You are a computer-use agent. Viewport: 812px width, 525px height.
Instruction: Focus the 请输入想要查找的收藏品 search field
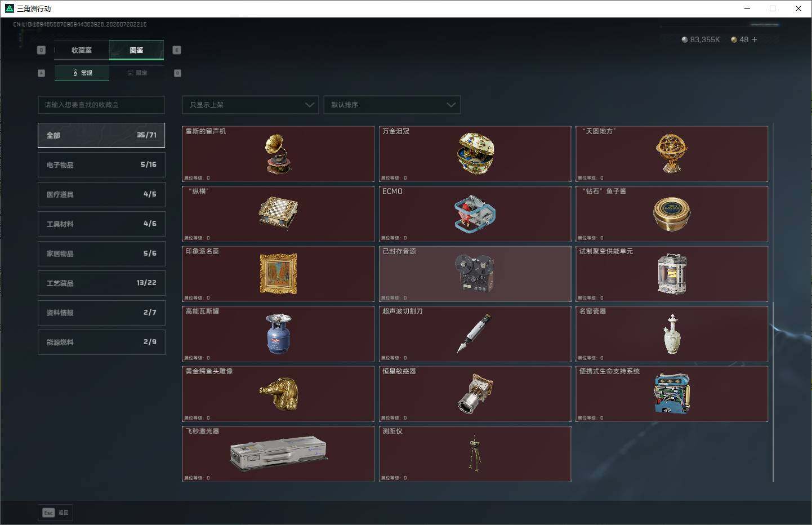[101, 105]
